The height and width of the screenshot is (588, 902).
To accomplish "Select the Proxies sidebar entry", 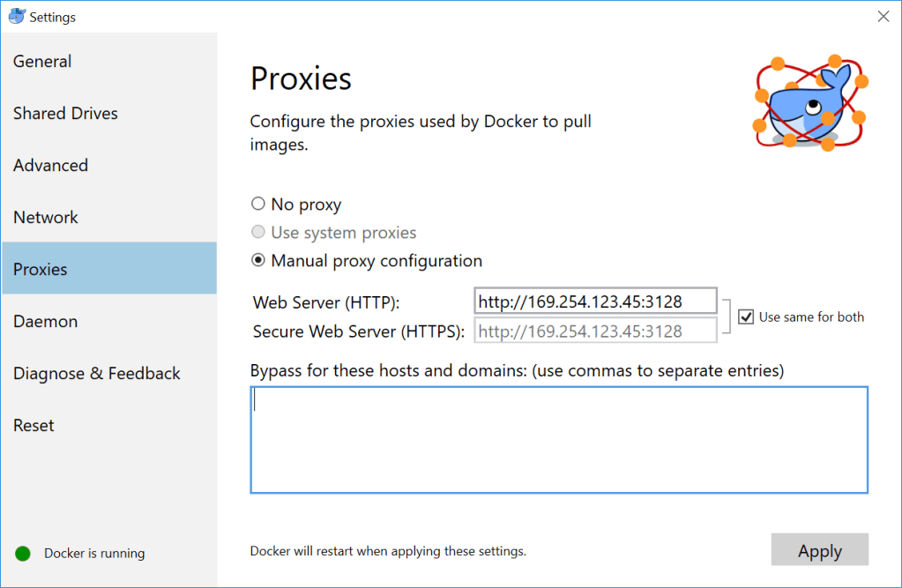I will click(x=41, y=269).
